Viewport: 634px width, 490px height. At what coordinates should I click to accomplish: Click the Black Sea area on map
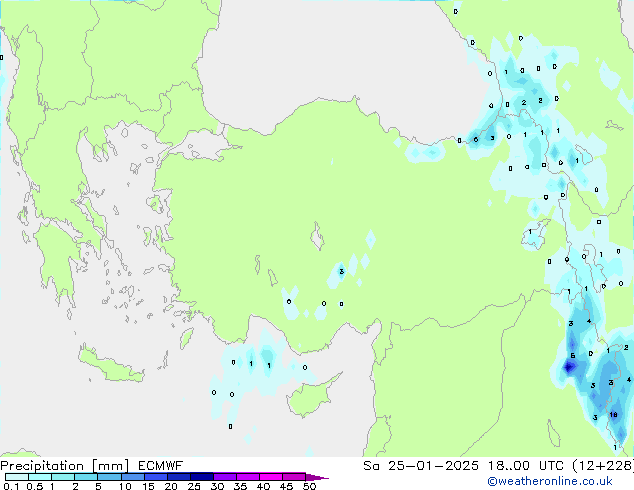point(330,60)
